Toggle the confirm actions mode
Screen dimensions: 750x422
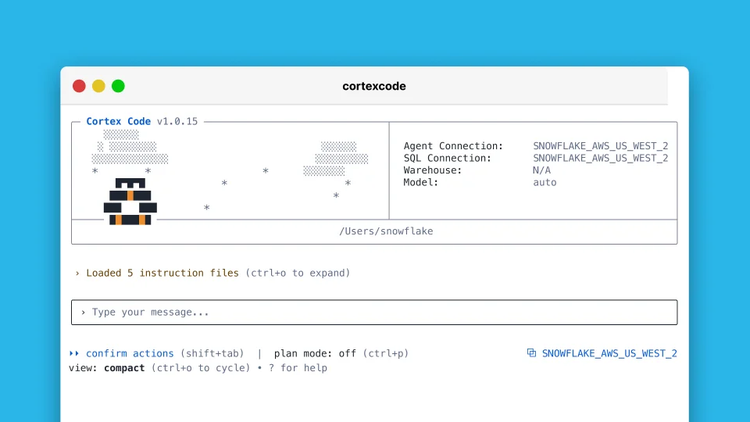[x=130, y=353]
